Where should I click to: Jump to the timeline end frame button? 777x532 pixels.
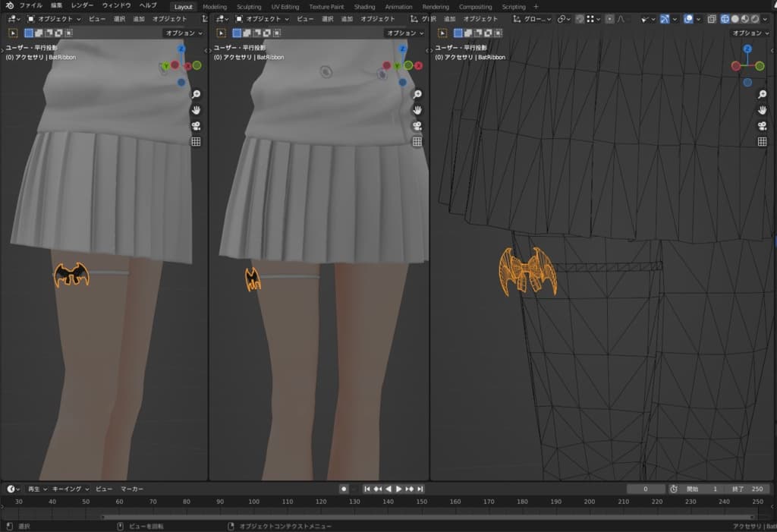420,489
